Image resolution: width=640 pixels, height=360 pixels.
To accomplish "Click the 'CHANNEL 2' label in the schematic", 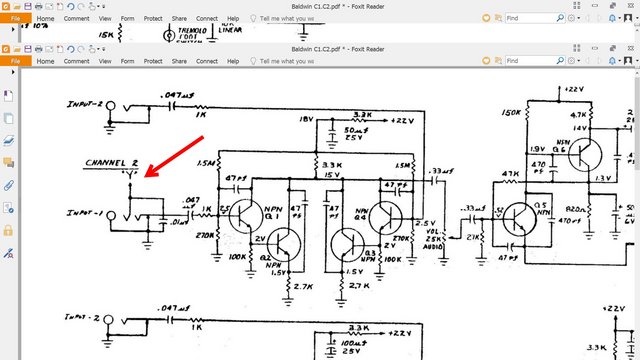I will [x=111, y=162].
